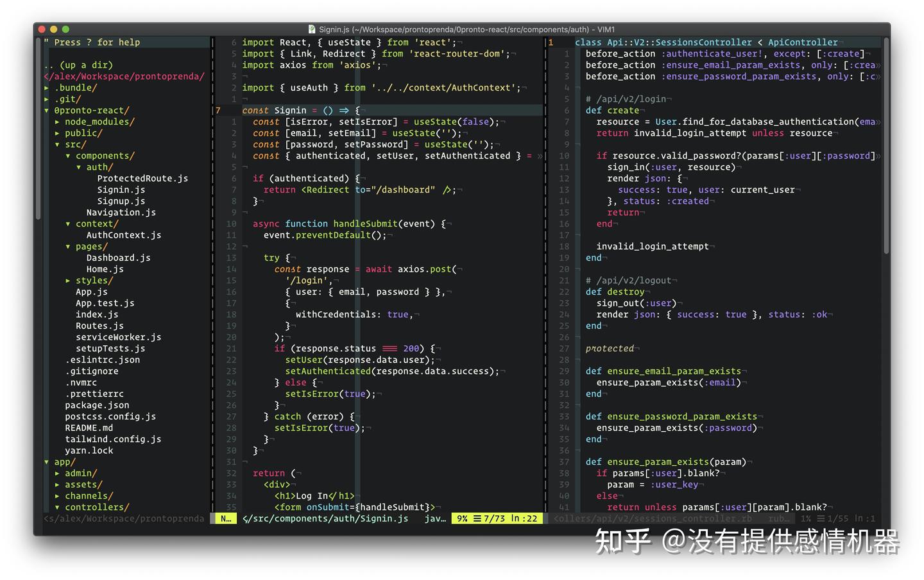924x580 pixels.
Task: Click the sessions_controller.rb status line
Action: coord(653,518)
